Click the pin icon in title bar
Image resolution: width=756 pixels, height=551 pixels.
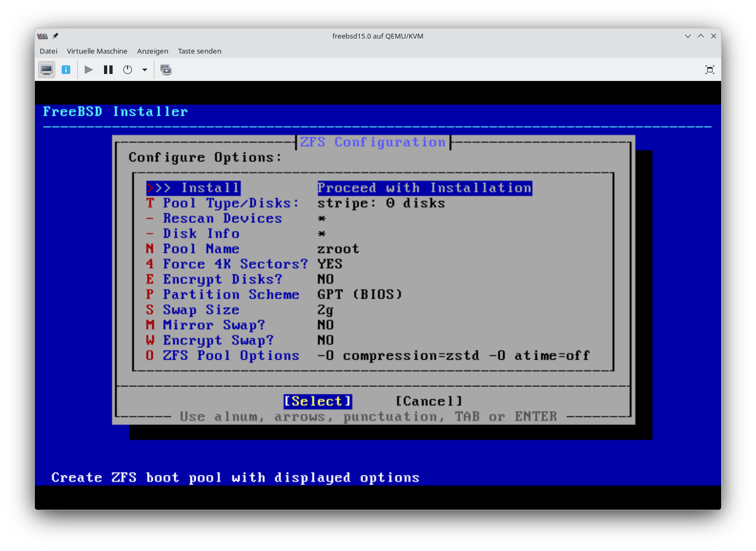(55, 36)
